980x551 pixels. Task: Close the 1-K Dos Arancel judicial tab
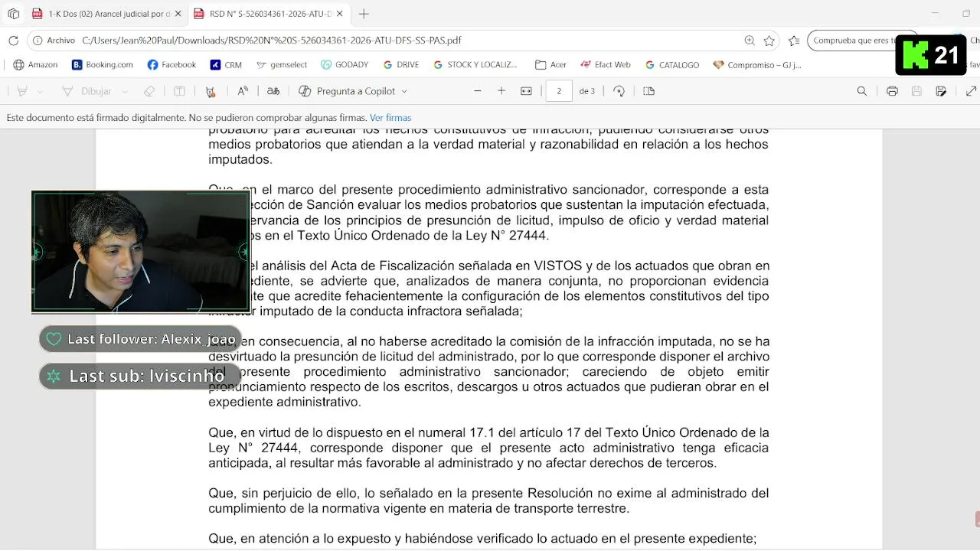click(178, 14)
